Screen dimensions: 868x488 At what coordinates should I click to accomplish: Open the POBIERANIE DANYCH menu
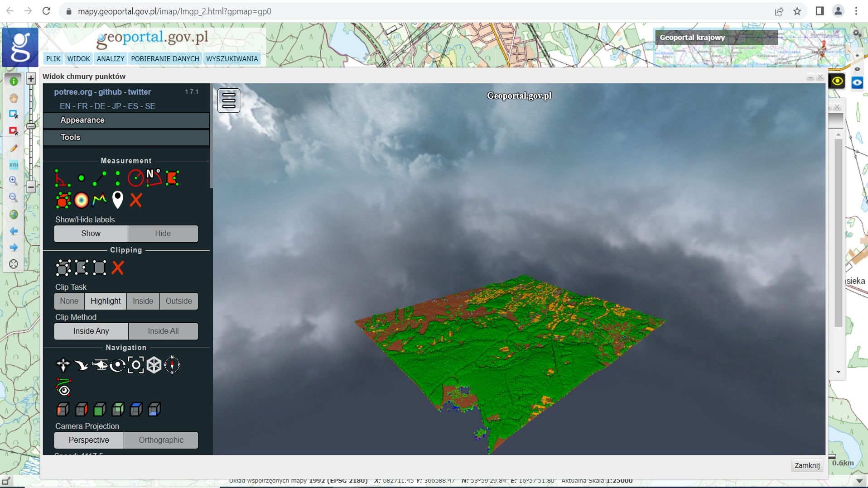(165, 59)
